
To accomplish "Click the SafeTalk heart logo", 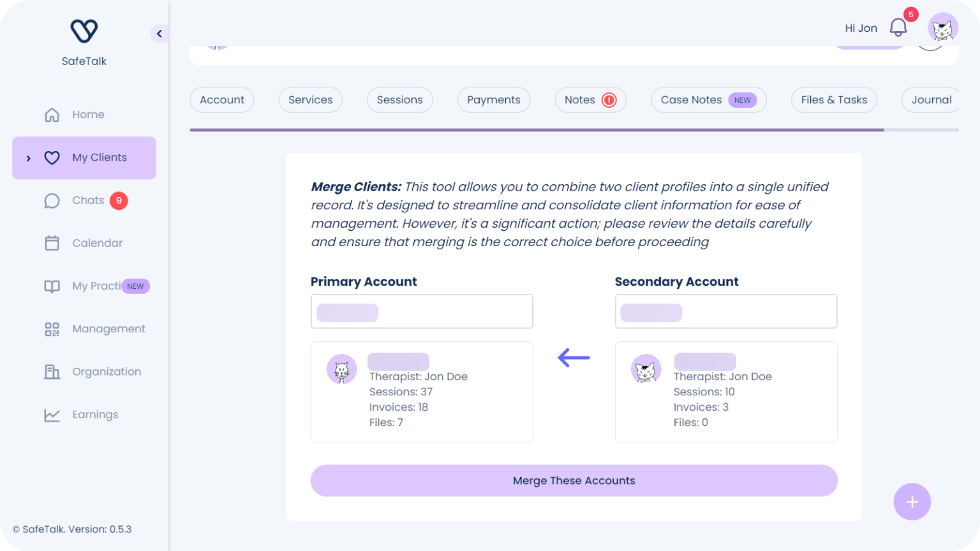I will (x=84, y=31).
